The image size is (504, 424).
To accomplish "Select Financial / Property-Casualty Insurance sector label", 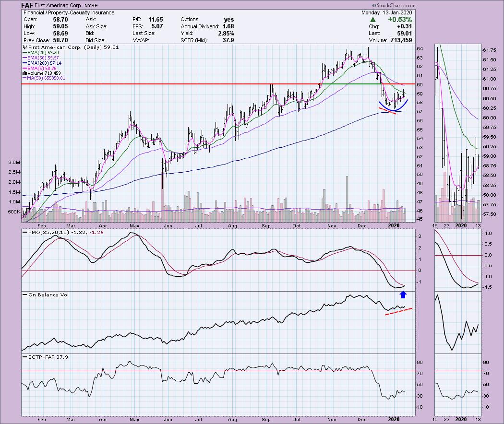I will (x=69, y=12).
